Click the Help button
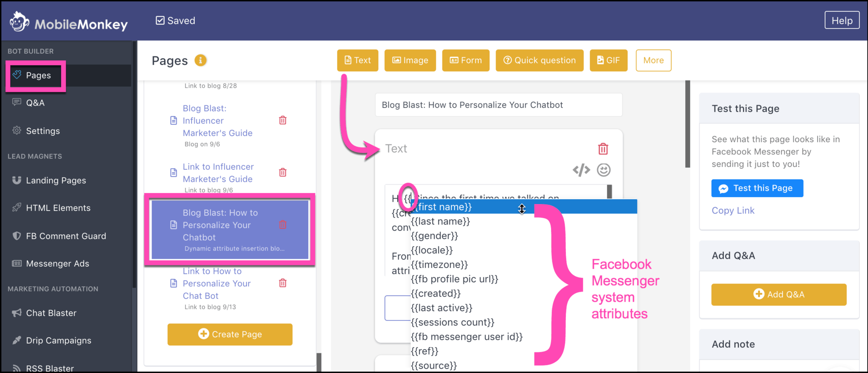868x373 pixels. 842,21
